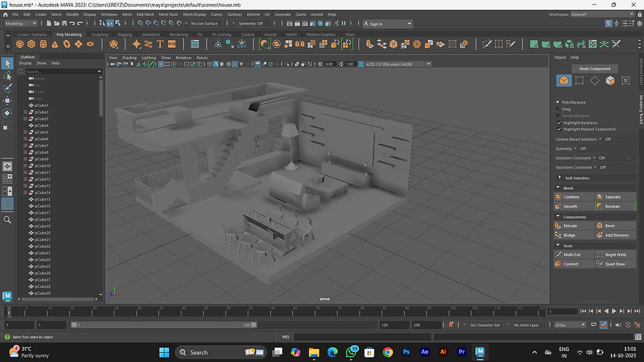Click the Boolean button

[x=615, y=206]
